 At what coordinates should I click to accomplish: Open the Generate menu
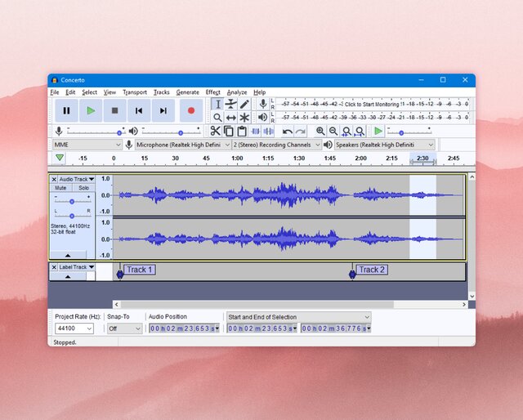187,92
